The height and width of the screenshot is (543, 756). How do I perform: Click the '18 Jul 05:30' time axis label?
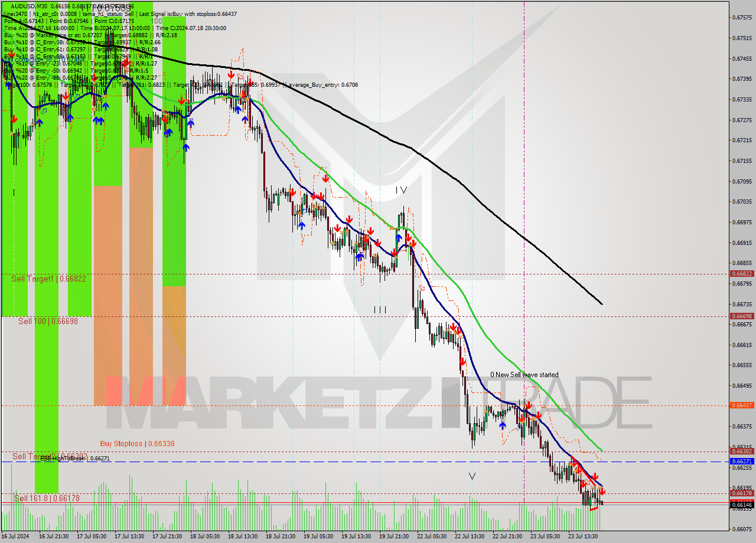pos(204,537)
